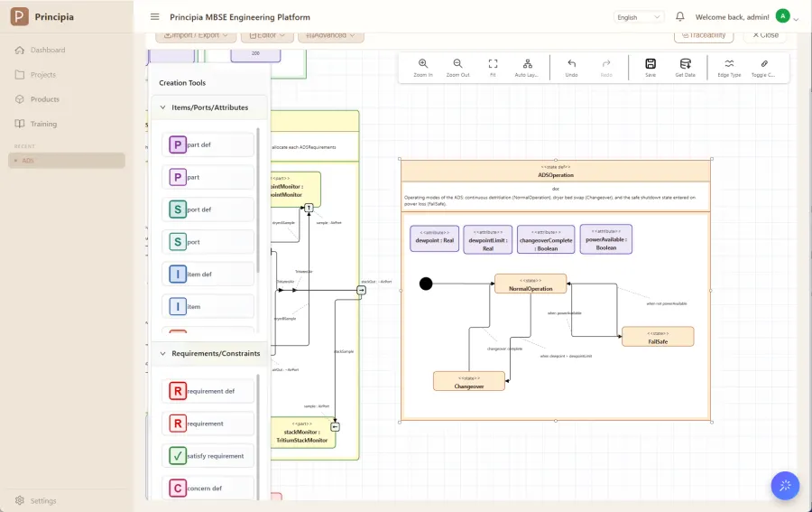This screenshot has width=812, height=512.
Task: Click the admin avatar icon
Action: click(x=782, y=16)
